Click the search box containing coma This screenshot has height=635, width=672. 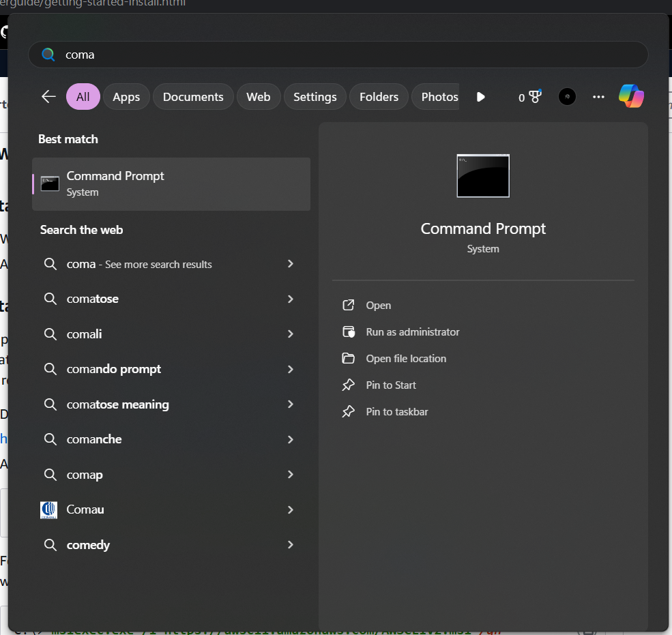[x=338, y=55]
